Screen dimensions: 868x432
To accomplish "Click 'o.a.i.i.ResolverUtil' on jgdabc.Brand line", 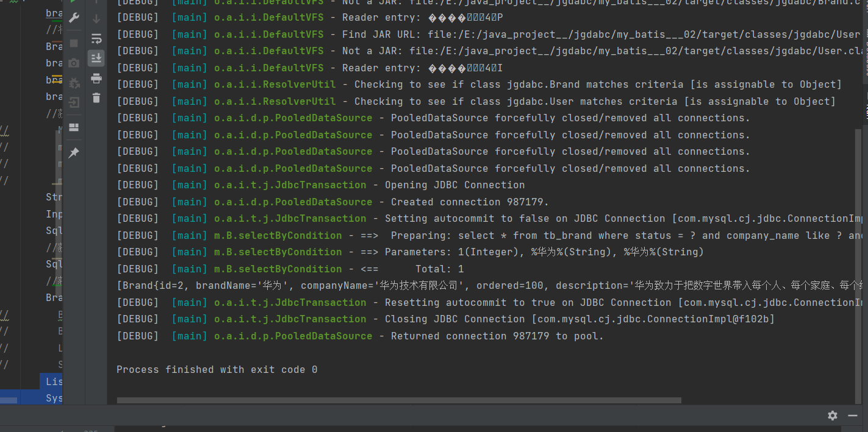I will tap(275, 84).
